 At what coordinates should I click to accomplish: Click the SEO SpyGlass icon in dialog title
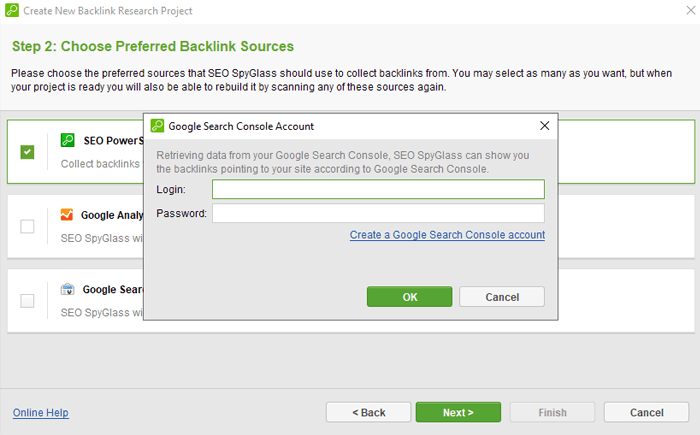(x=157, y=126)
